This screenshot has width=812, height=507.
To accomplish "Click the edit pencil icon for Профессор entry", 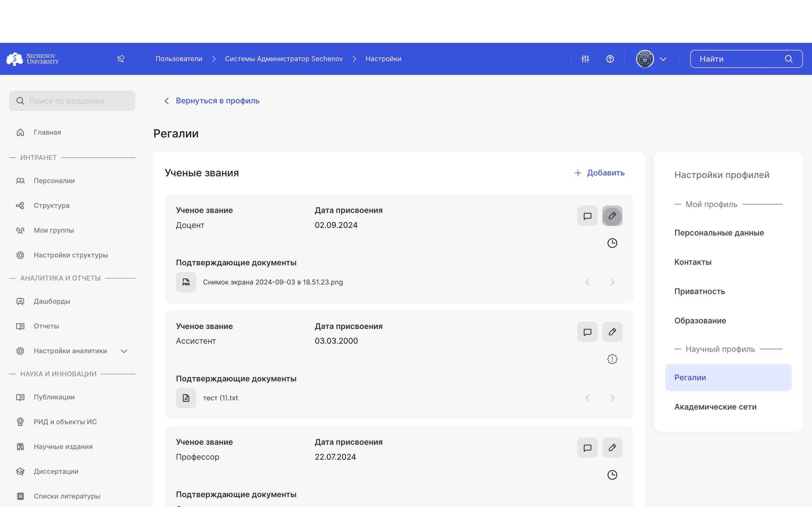I will (612, 447).
